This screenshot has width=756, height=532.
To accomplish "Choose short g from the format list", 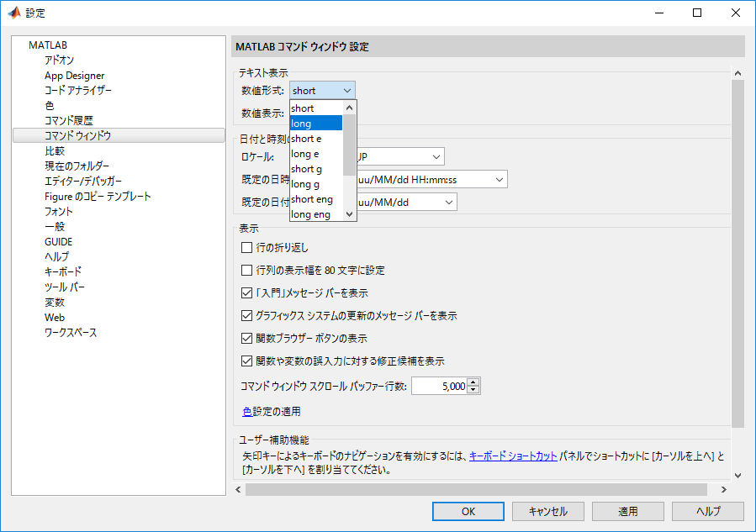I will point(316,169).
